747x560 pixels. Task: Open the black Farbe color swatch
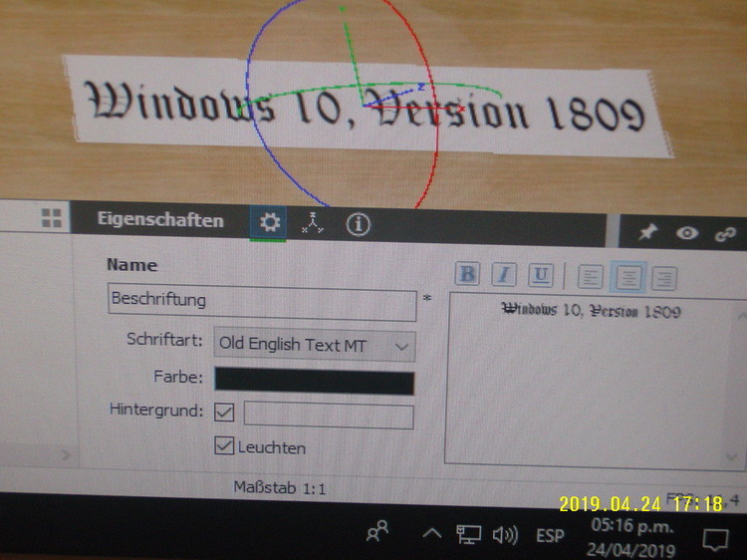pyautogui.click(x=315, y=381)
